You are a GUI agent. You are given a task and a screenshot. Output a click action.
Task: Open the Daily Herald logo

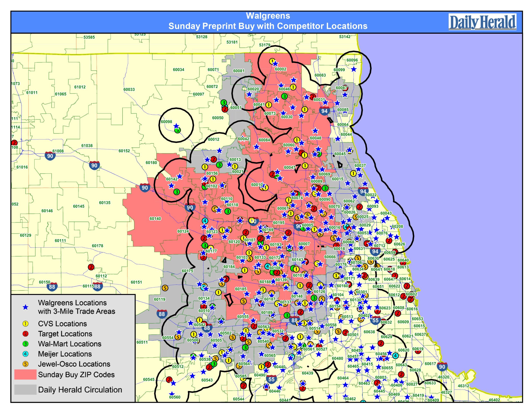pos(482,22)
